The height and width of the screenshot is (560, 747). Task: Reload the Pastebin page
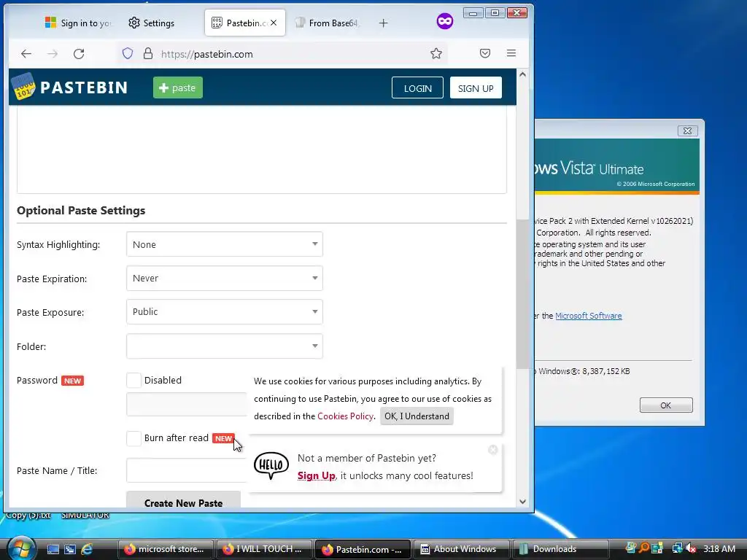point(79,54)
